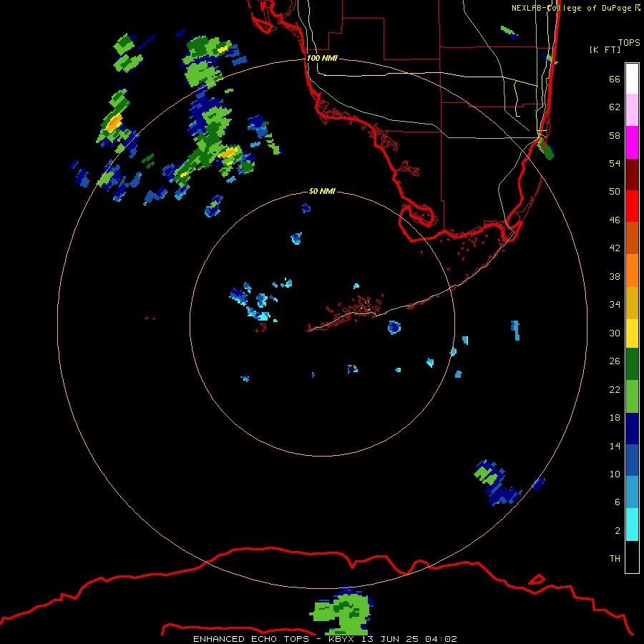
Task: Pick the 22 legend scale value
Action: coord(615,389)
